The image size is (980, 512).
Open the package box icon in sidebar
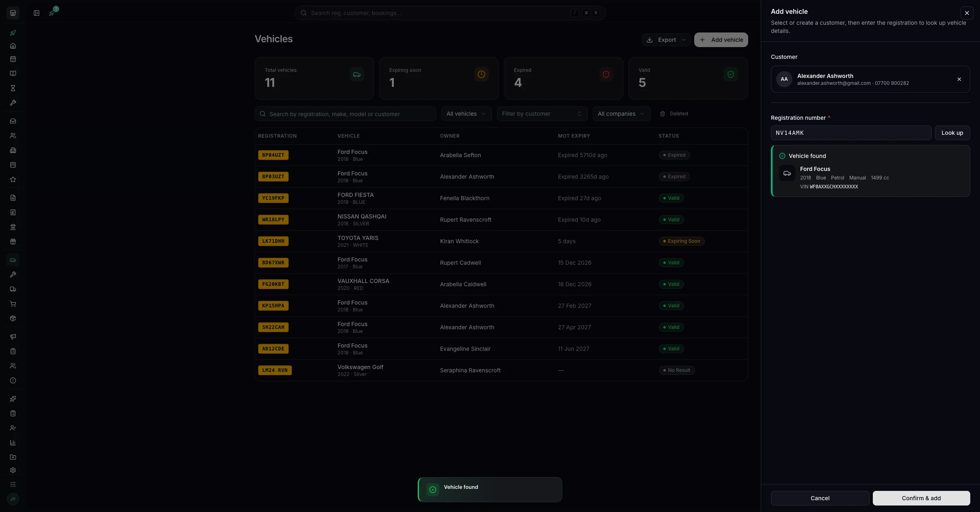coord(13,318)
